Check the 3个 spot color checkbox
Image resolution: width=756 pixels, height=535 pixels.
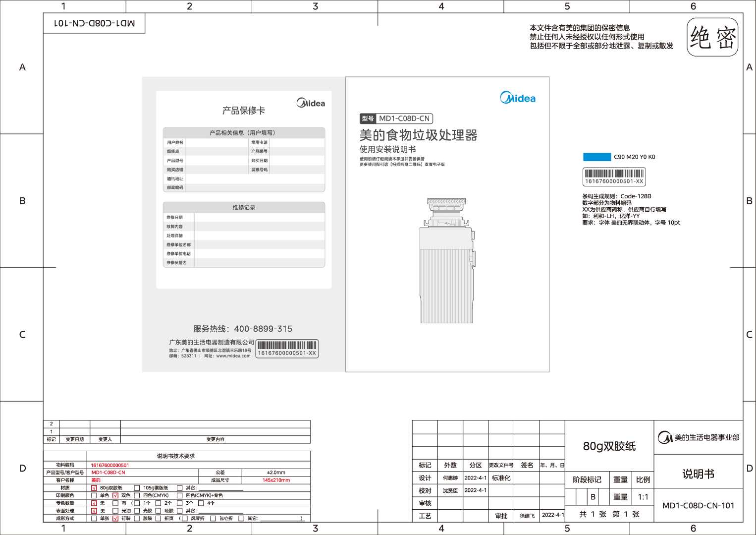click(x=180, y=503)
